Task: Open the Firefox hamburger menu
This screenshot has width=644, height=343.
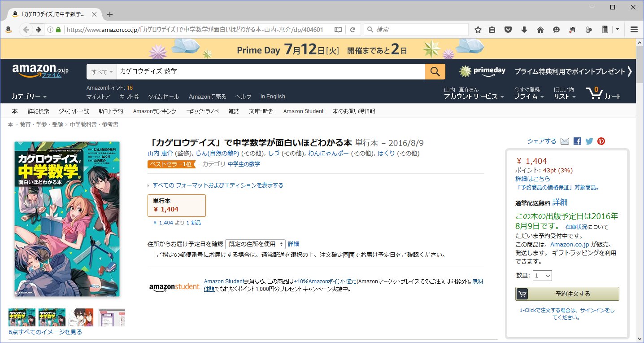Action: tap(634, 30)
